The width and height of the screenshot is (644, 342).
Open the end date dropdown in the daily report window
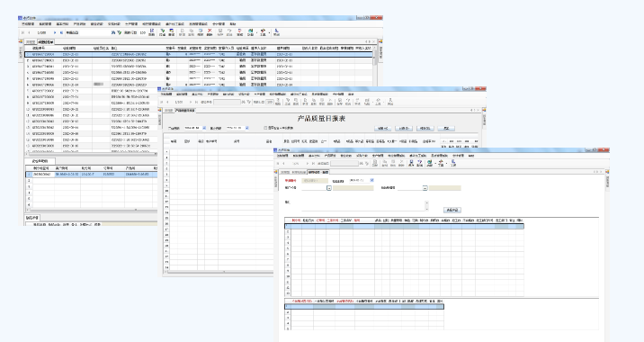click(x=246, y=128)
